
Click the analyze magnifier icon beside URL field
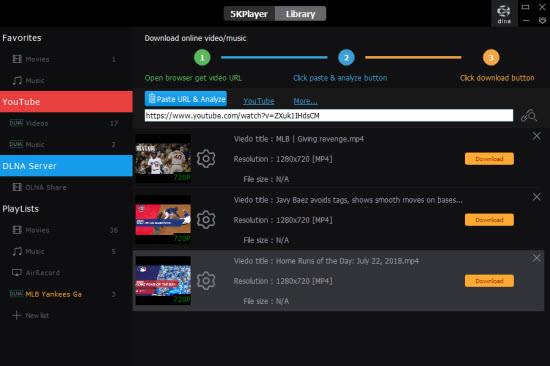click(529, 115)
